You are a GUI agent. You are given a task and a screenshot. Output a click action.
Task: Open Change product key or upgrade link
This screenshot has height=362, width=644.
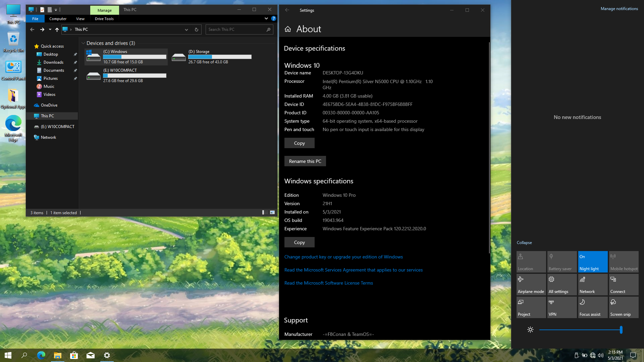(x=343, y=257)
